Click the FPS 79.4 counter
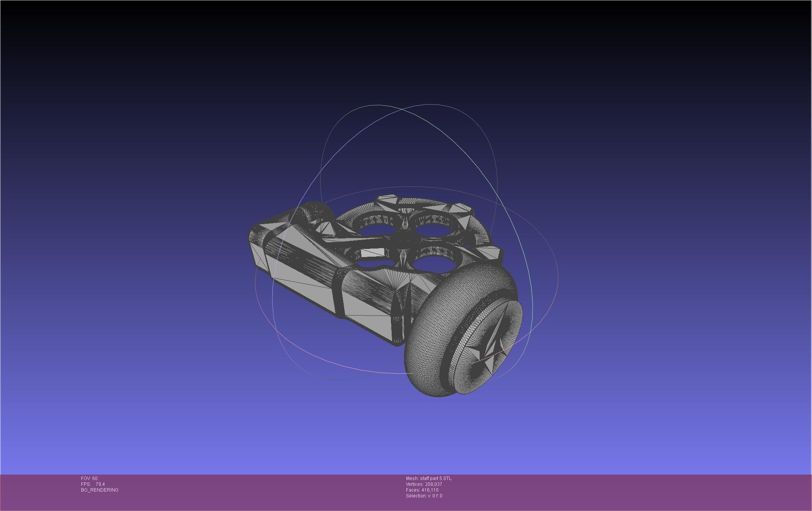This screenshot has height=511, width=812. (x=93, y=484)
